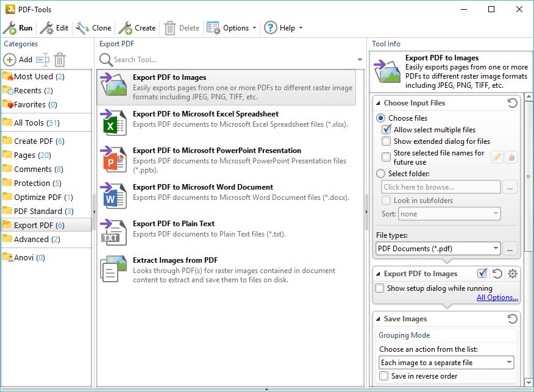
Task: Click the rename category icon
Action: tap(41, 59)
